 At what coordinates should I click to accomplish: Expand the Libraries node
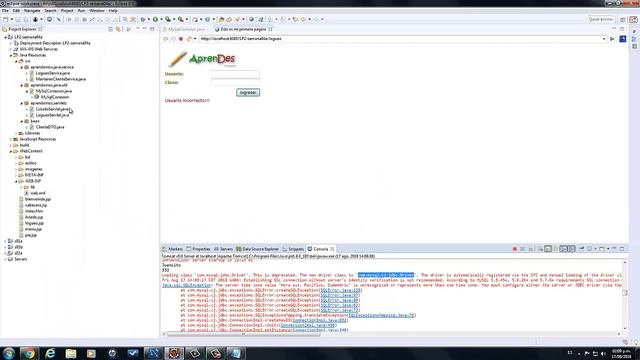coord(16,133)
